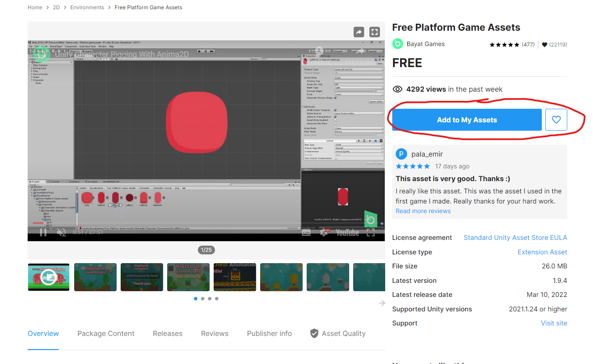The image size is (605, 364).
Task: Go to Home breadcrumb
Action: pyautogui.click(x=35, y=7)
